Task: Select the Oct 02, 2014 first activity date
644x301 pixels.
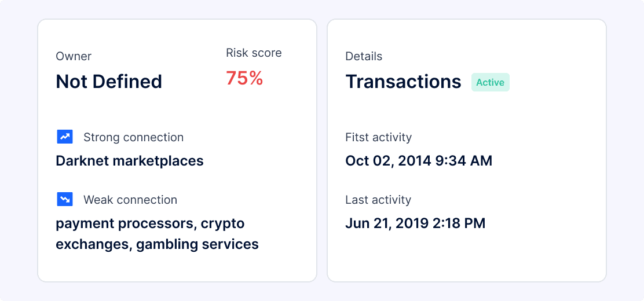Action: tap(419, 160)
